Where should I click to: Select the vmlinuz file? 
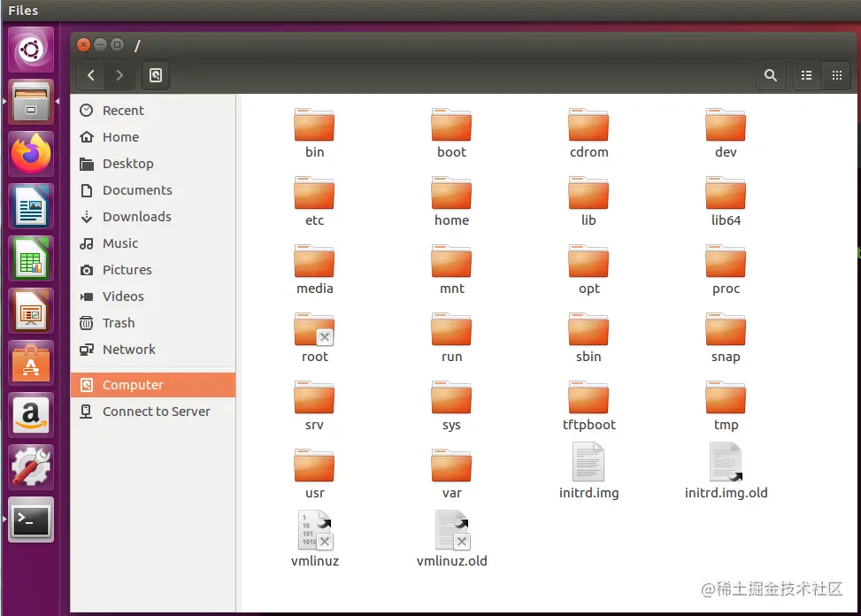click(314, 539)
